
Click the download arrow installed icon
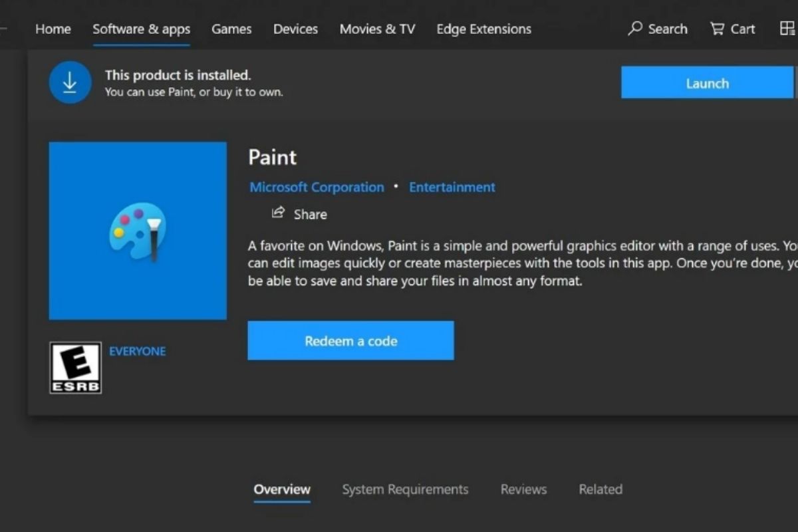[x=70, y=82]
